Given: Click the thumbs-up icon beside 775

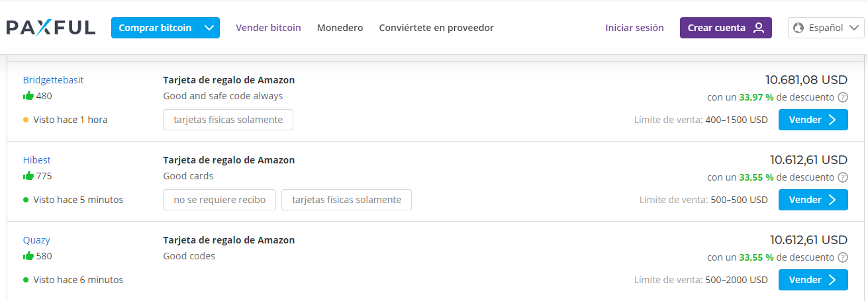Looking at the screenshot, I should [28, 175].
